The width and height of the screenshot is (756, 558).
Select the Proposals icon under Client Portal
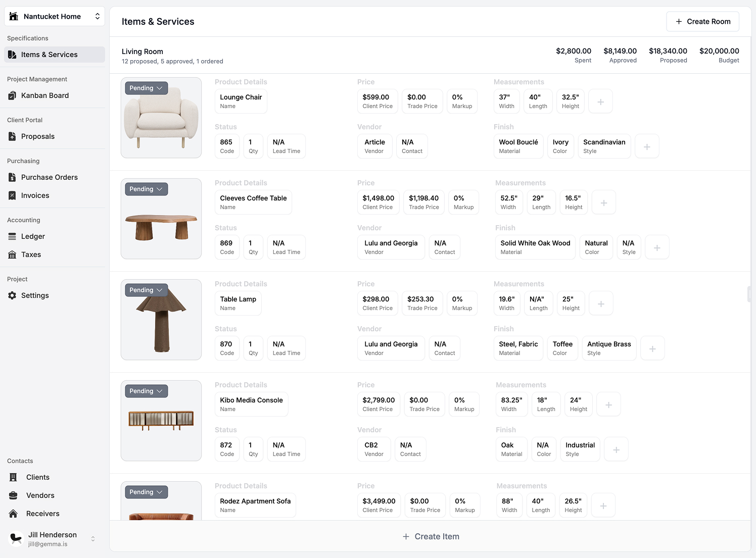click(x=12, y=136)
